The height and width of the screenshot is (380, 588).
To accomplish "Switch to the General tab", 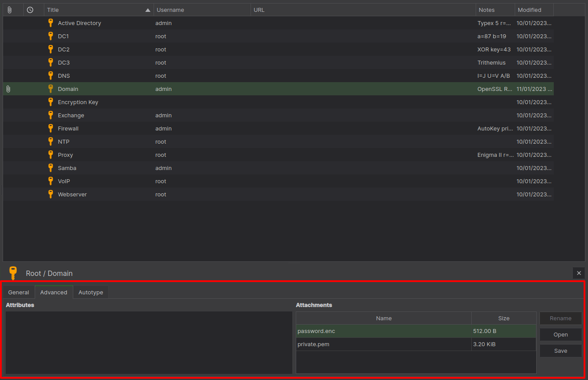I will (x=18, y=292).
